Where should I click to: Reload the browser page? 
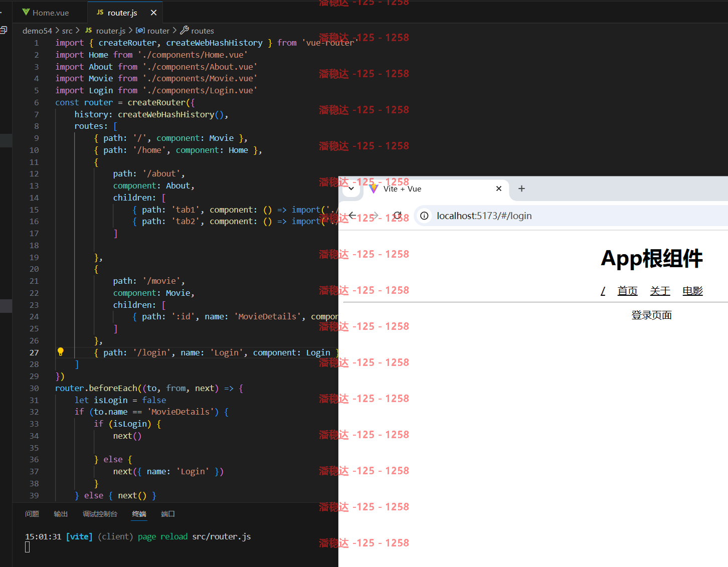397,216
